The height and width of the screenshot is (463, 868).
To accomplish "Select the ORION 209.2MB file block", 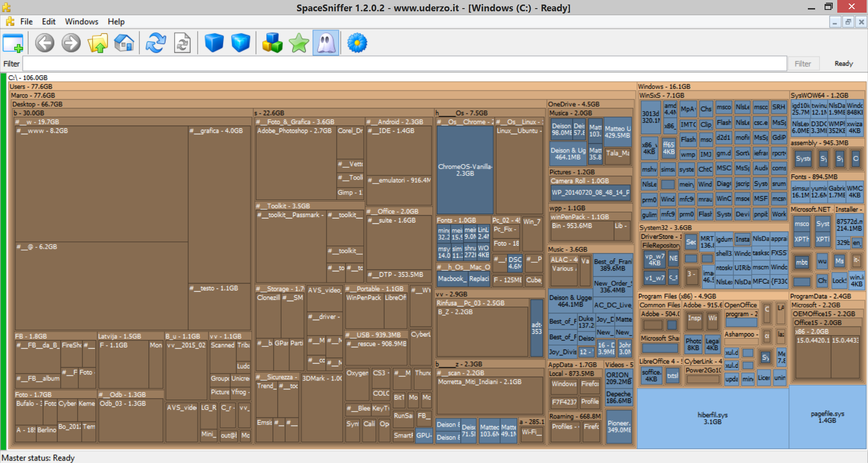I will [x=619, y=378].
